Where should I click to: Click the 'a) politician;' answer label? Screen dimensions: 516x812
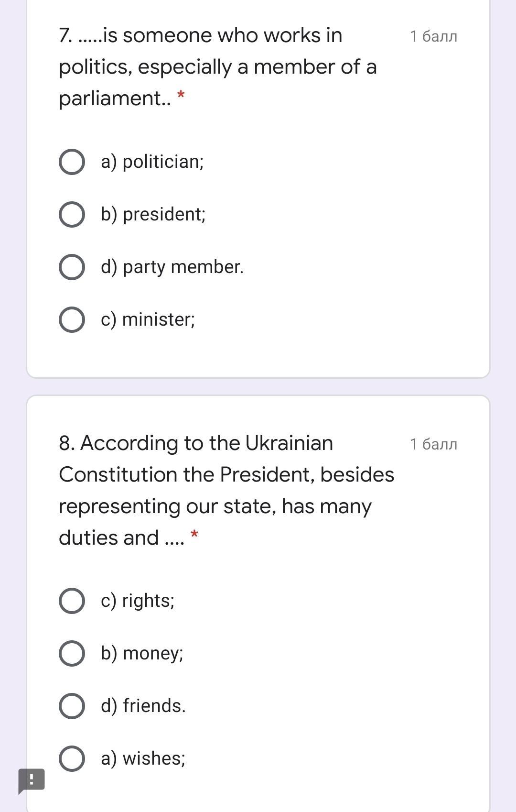click(152, 162)
